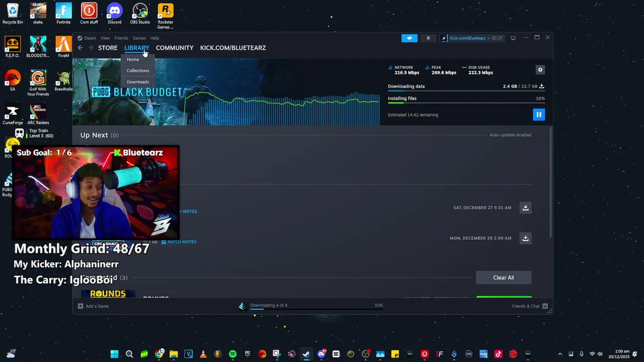Select CurseForge desktop shortcut
The height and width of the screenshot is (362, 644).
tap(13, 114)
